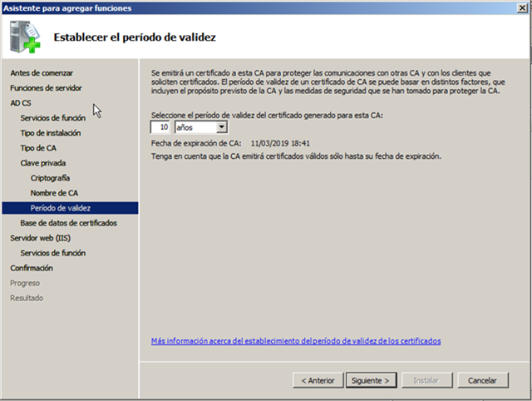
Task: Select 'Tipo de instalación' step
Action: click(x=50, y=133)
